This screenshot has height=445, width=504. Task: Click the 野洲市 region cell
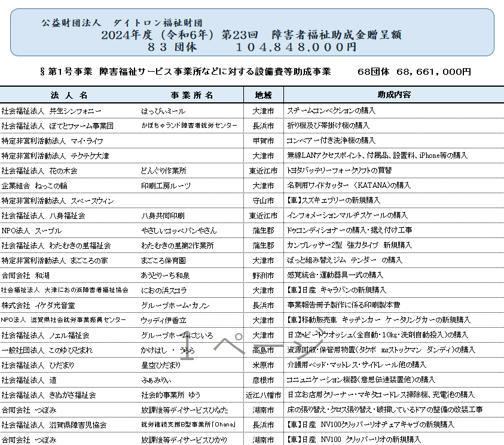click(263, 276)
